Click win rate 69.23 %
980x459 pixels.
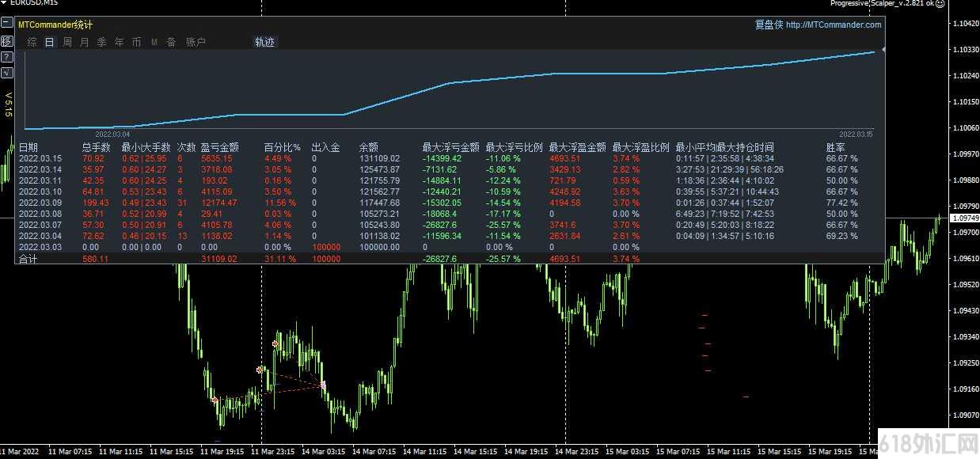842,236
